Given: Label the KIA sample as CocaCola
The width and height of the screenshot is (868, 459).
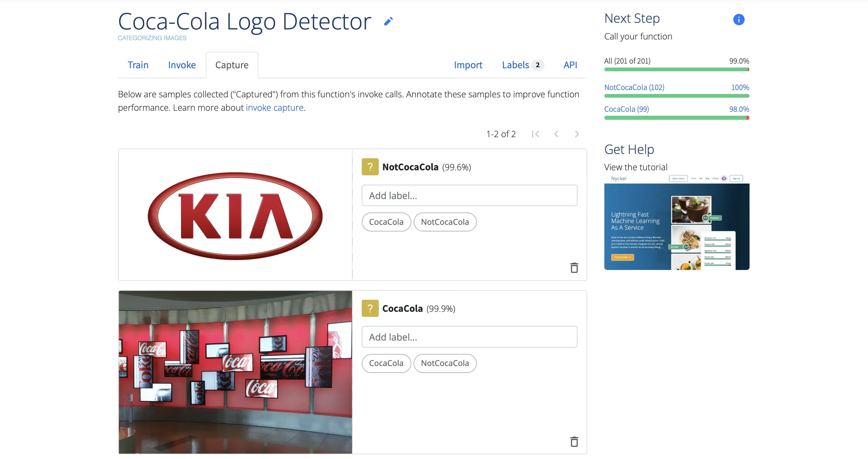Looking at the screenshot, I should [386, 222].
